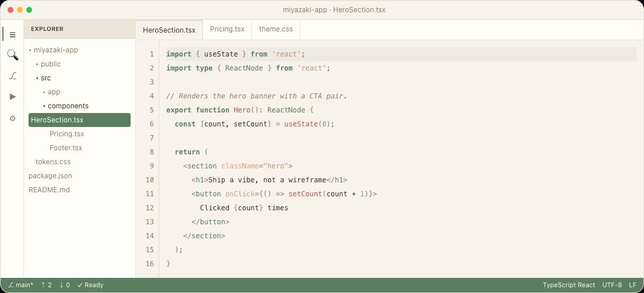Viewport: 644px width, 293px height.
Task: Open the Run and Debug play icon
Action: tap(12, 97)
